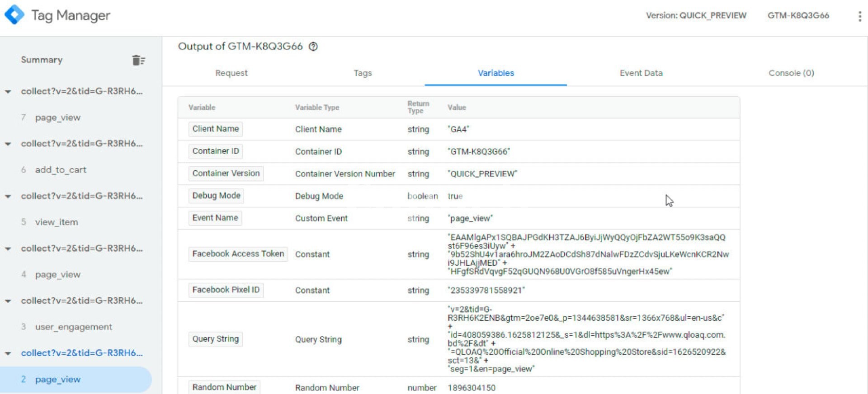
Task: Collapse the collect request above view_item
Action: coord(8,197)
